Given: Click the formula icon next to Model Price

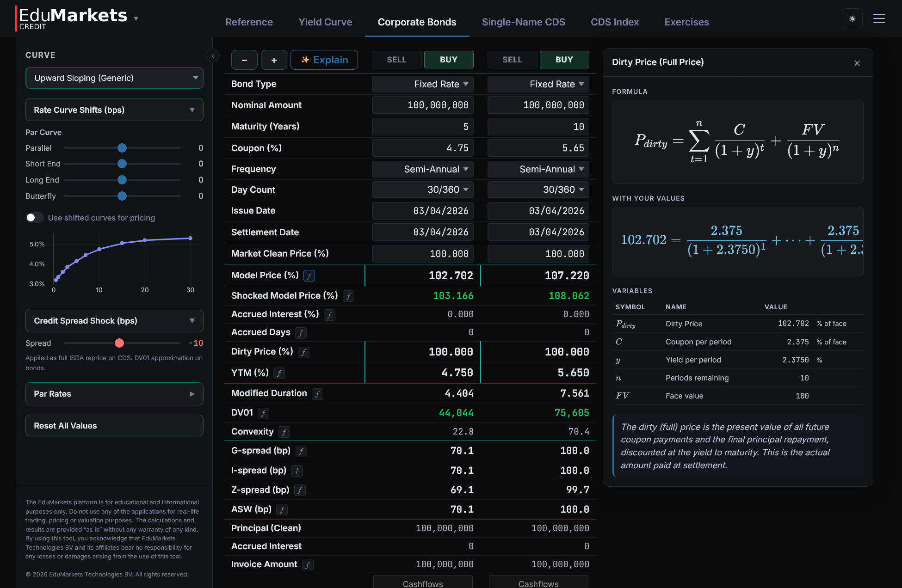Looking at the screenshot, I should (309, 276).
